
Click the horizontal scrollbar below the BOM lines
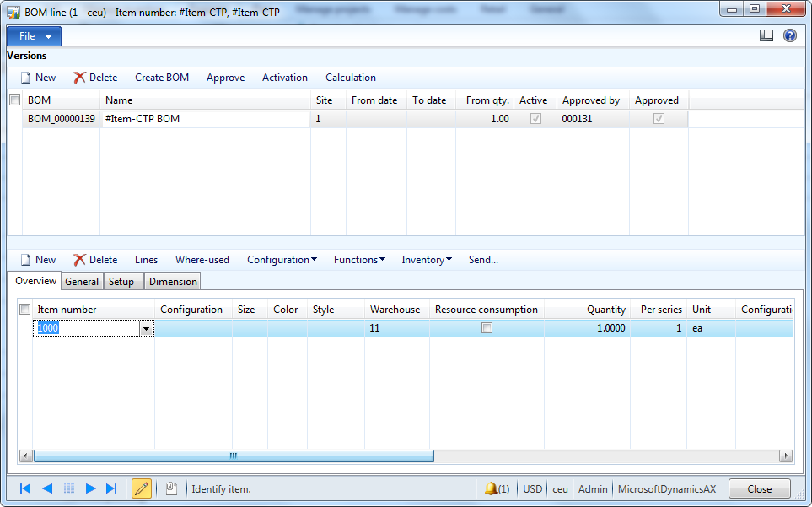click(x=233, y=456)
